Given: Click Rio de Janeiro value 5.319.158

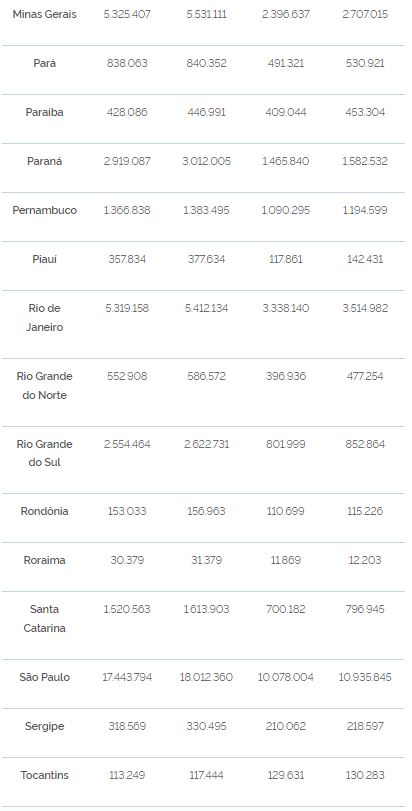Looking at the screenshot, I should [x=127, y=308].
